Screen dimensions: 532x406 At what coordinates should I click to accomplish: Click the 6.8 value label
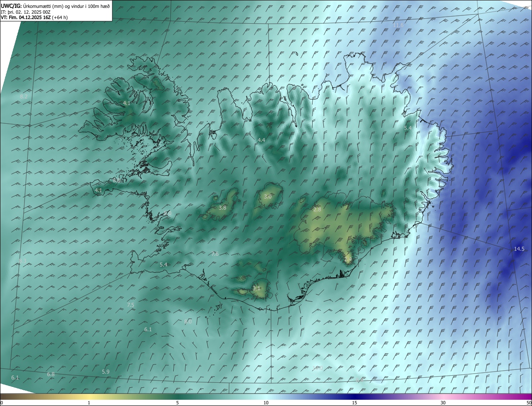pyautogui.click(x=51, y=374)
